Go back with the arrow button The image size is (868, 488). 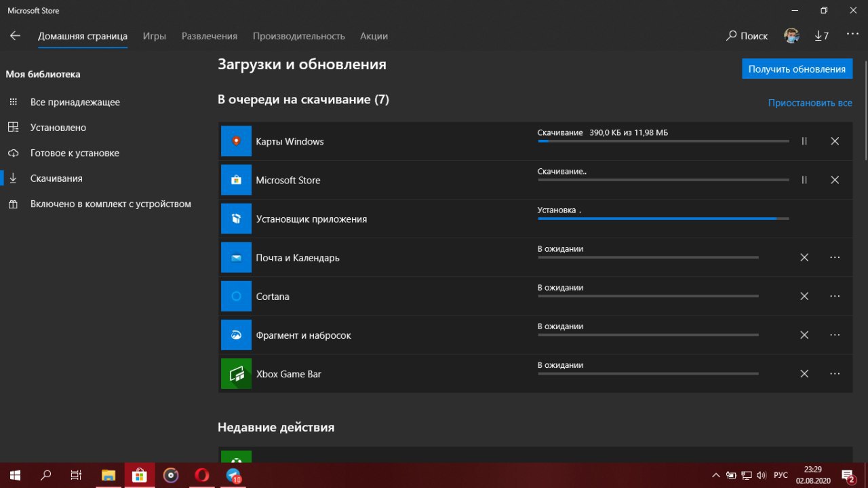(15, 36)
